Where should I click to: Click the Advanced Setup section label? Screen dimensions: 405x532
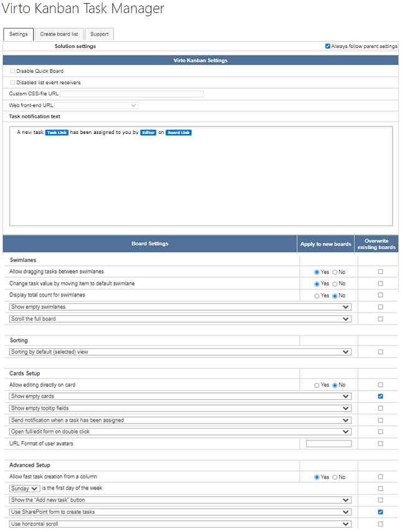pos(30,465)
